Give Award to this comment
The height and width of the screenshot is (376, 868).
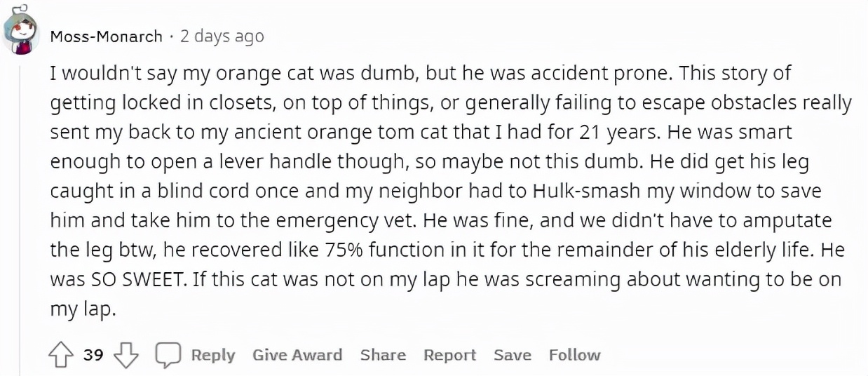pyautogui.click(x=297, y=355)
